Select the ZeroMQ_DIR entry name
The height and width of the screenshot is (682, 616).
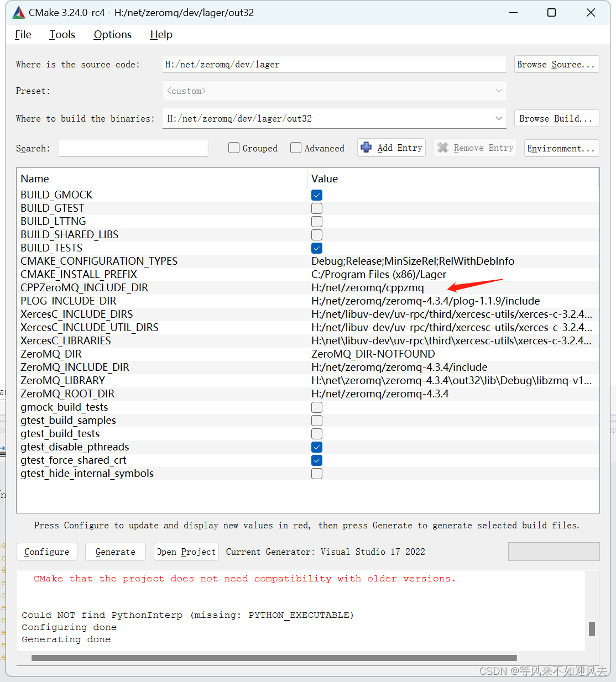pos(51,354)
